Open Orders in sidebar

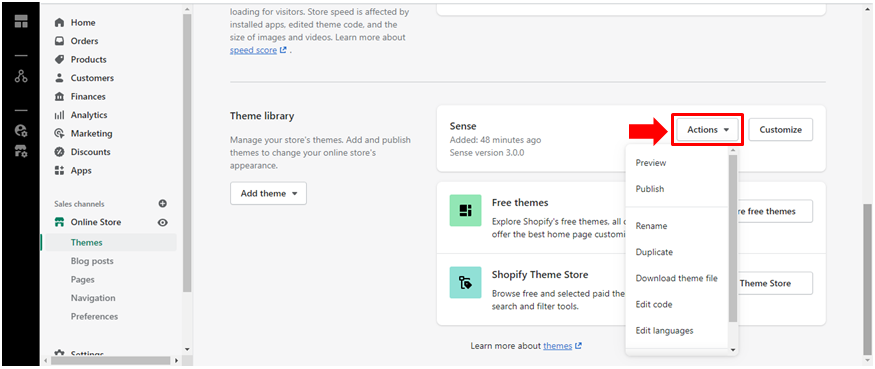[x=84, y=41]
